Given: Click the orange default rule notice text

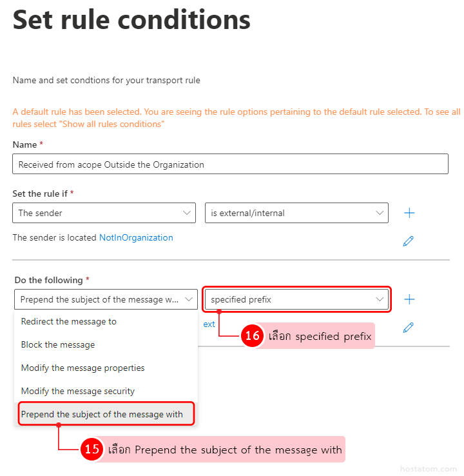Looking at the screenshot, I should point(236,117).
